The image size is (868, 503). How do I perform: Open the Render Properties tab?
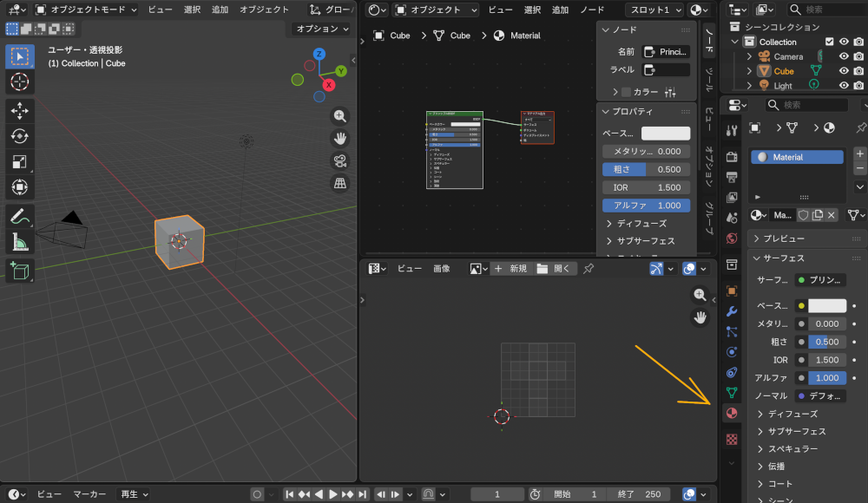point(732,158)
